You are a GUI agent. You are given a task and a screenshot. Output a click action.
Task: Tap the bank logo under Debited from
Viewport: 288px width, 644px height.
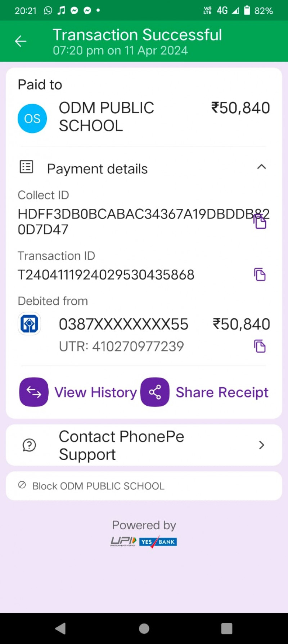(29, 324)
